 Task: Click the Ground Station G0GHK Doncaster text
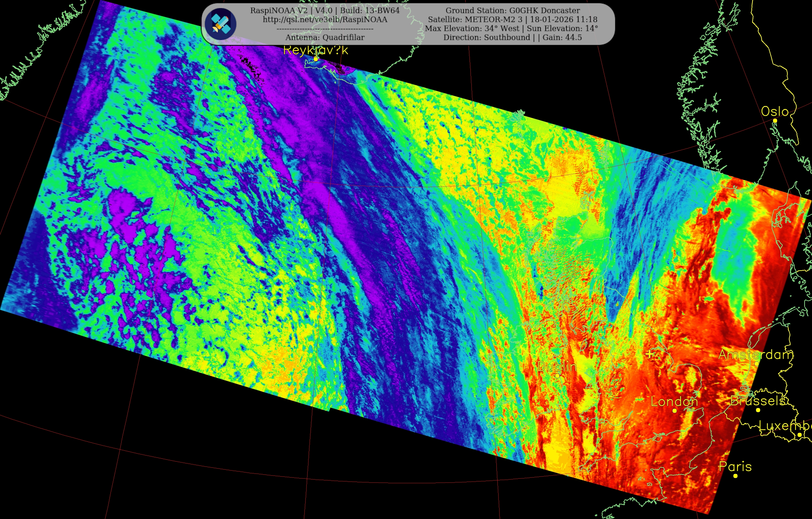[x=513, y=10]
